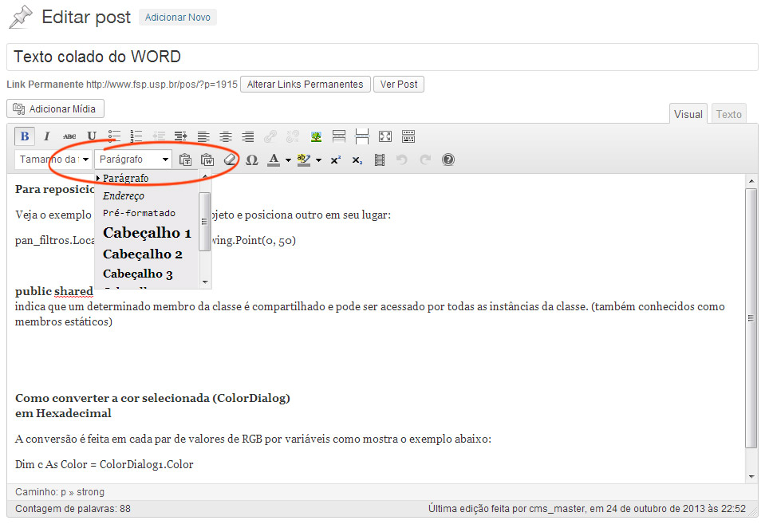Click Paste from Word icon
Image resolution: width=769 pixels, height=532 pixels.
pos(207,160)
